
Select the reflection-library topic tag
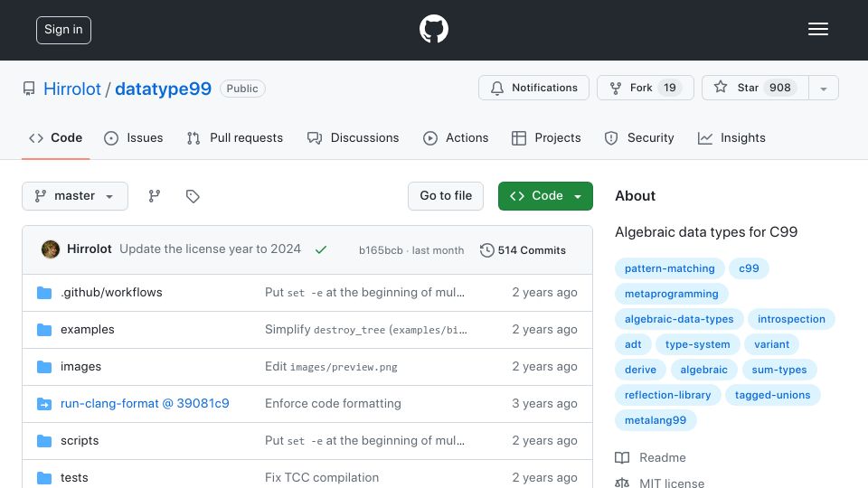(667, 395)
